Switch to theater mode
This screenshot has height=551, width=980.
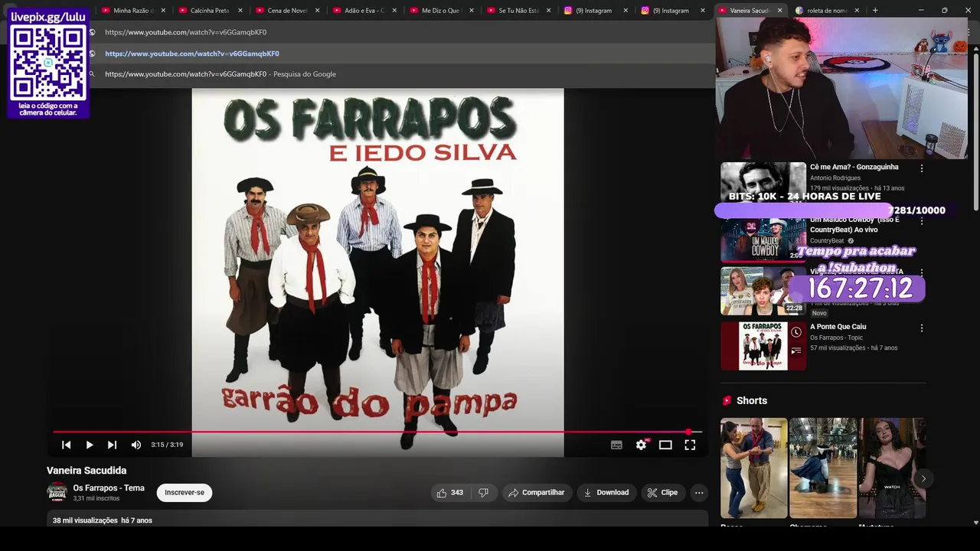coord(665,445)
